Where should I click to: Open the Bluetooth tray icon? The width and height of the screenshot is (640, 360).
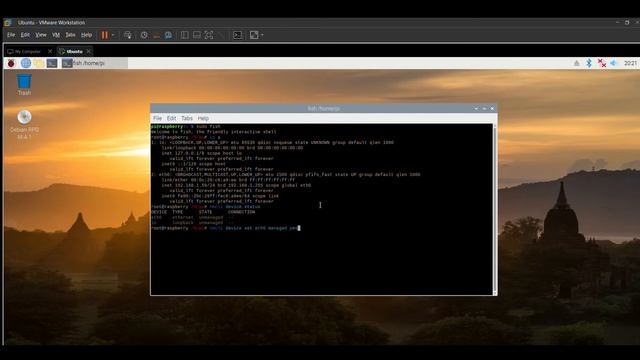tap(589, 63)
